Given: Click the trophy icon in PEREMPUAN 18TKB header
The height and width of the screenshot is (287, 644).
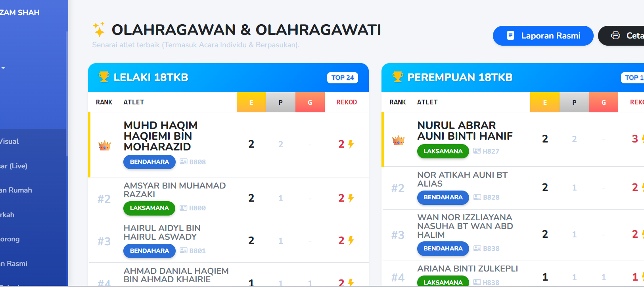Looking at the screenshot, I should click(397, 77).
